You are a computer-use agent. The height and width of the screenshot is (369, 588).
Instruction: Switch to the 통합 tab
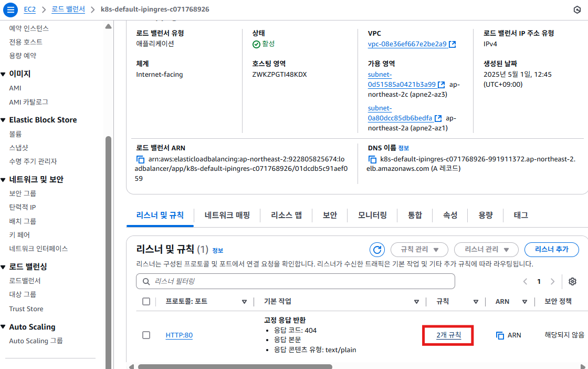click(415, 216)
